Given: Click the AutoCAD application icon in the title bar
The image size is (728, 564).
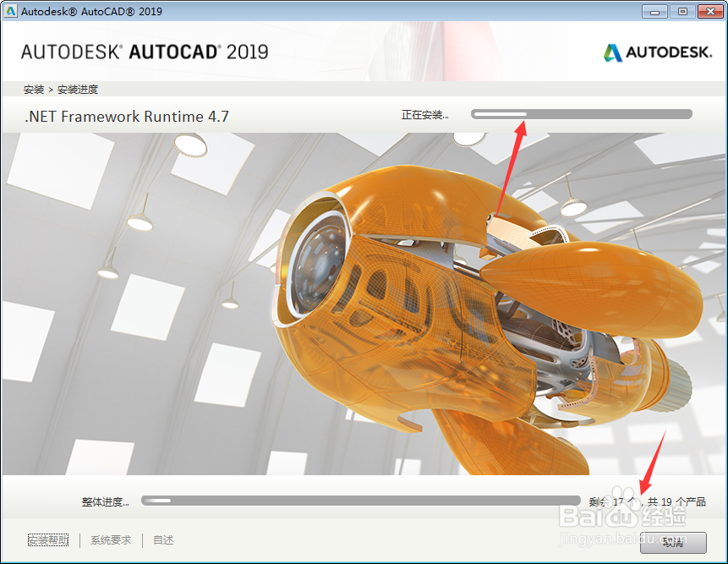Looking at the screenshot, I should pyautogui.click(x=12, y=11).
